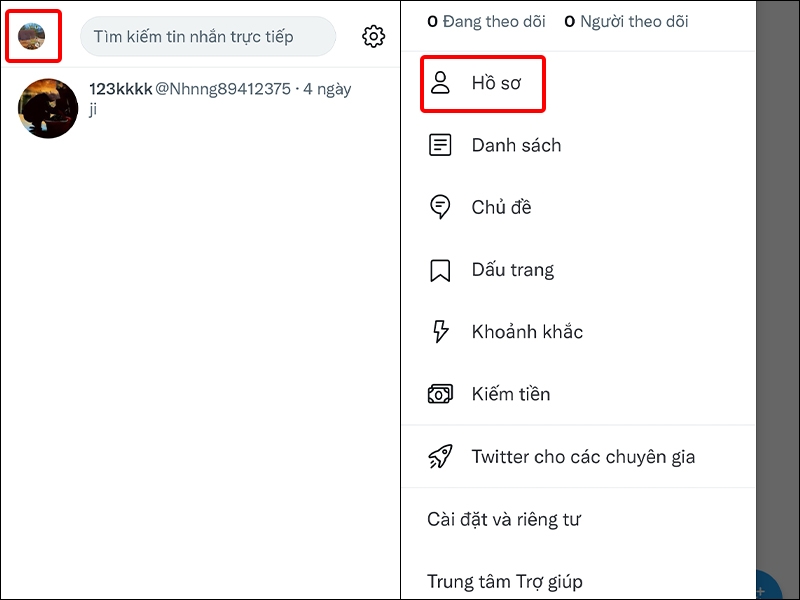This screenshot has height=600, width=800.
Task: View the 0 Đang theo dõi following list
Action: (x=486, y=21)
